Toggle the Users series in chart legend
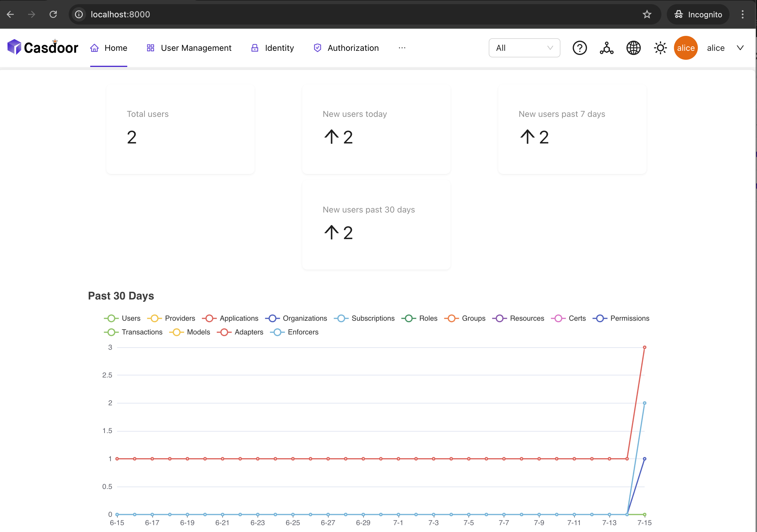Image resolution: width=757 pixels, height=532 pixels. 122,318
